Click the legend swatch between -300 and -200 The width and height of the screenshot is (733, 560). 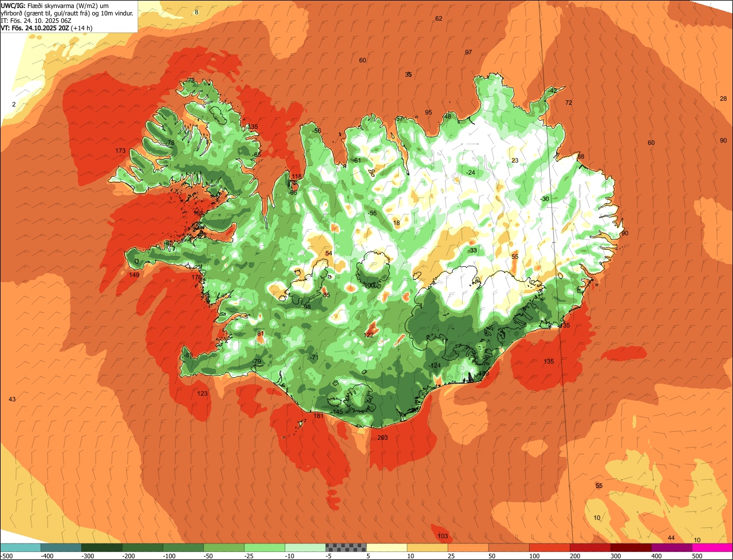pyautogui.click(x=102, y=547)
